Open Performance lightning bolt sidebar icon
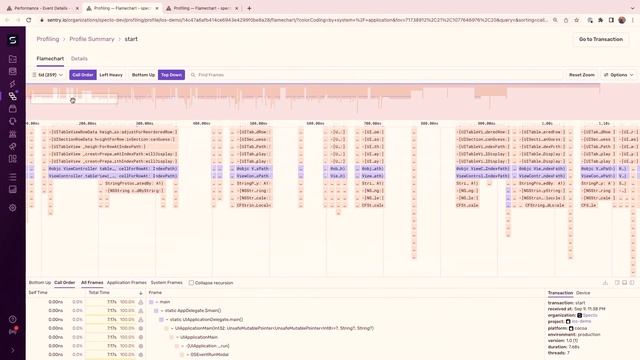 [13, 84]
